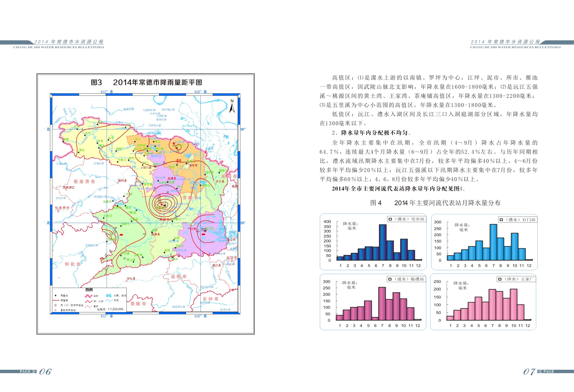Click the legend marker box for 王家厂 chart
The height and width of the screenshot is (392, 574).
[500, 279]
